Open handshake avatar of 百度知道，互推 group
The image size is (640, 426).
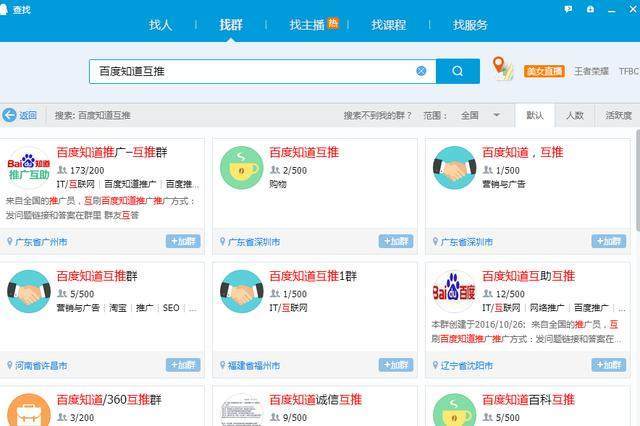(455, 168)
